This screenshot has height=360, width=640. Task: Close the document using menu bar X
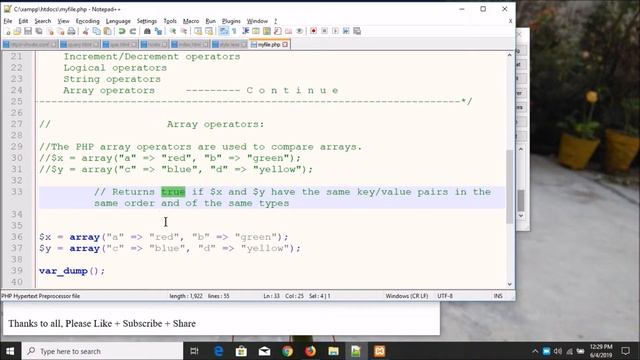[510, 21]
